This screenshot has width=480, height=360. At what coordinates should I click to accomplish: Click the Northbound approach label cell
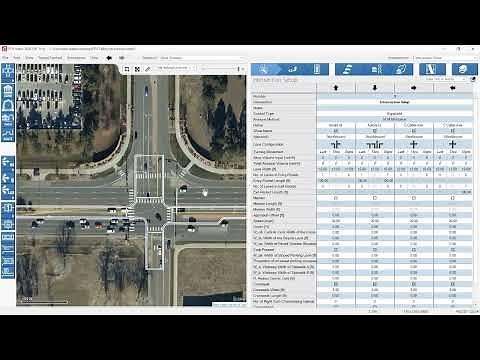(x=336, y=136)
